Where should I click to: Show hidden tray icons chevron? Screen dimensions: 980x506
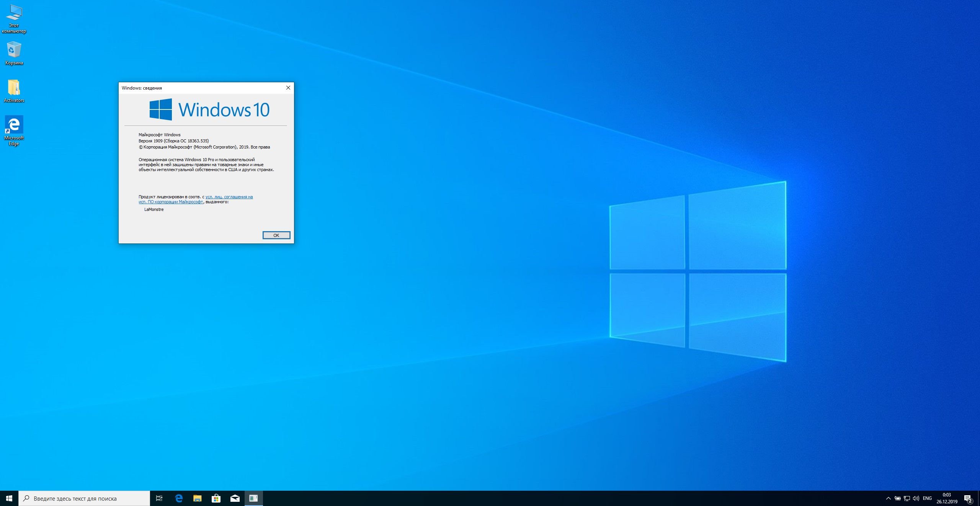click(x=888, y=498)
